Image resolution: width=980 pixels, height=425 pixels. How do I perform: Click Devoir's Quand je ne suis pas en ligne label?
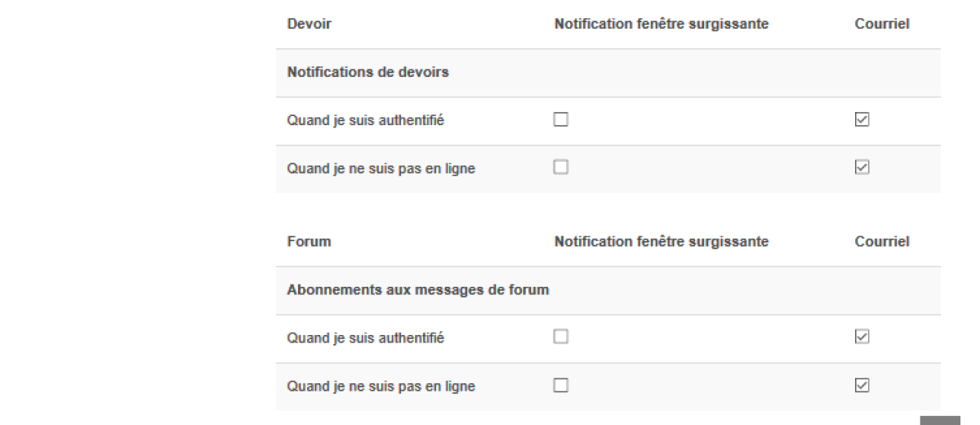point(381,168)
